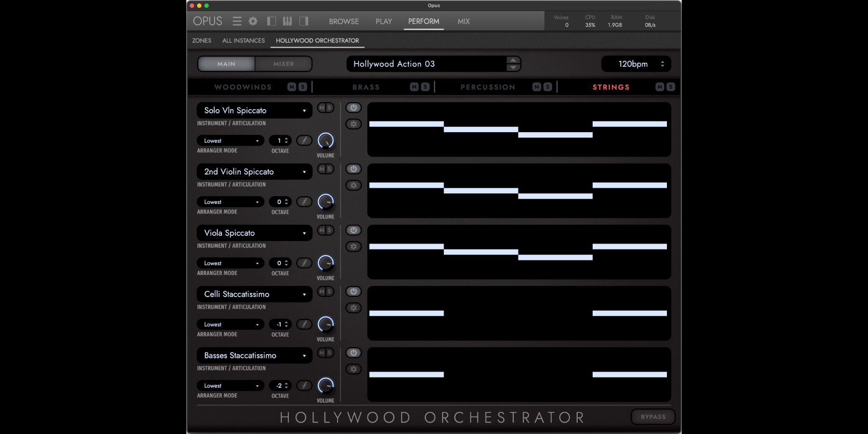Open the Solo Vln Spiccato instrument dropdown

point(254,110)
